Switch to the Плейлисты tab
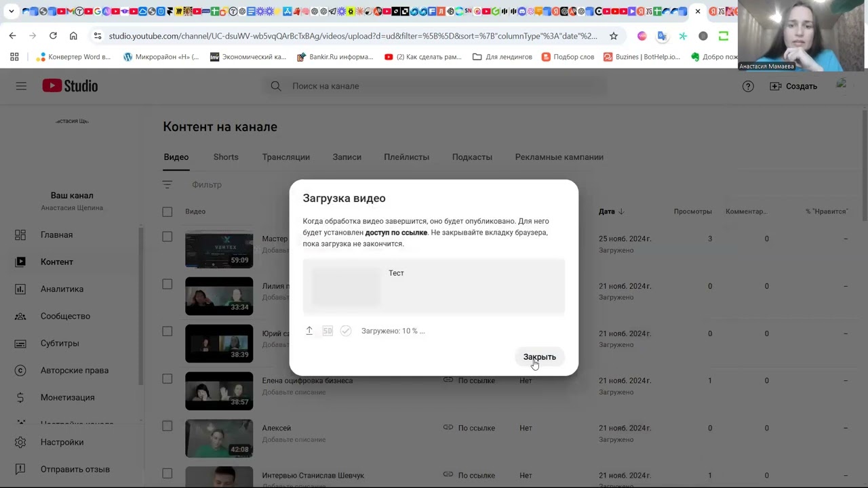868x488 pixels. [407, 157]
